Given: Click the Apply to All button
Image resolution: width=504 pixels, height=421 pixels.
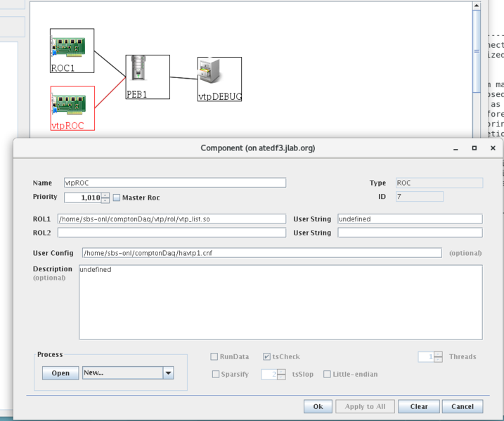Looking at the screenshot, I should (365, 406).
